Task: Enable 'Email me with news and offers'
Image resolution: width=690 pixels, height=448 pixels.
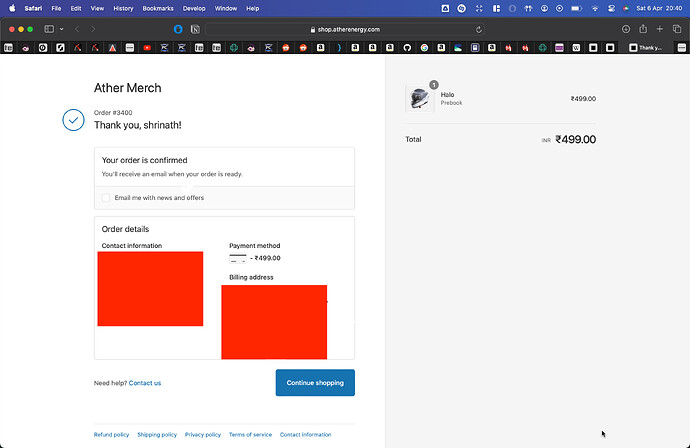Action: pos(106,198)
